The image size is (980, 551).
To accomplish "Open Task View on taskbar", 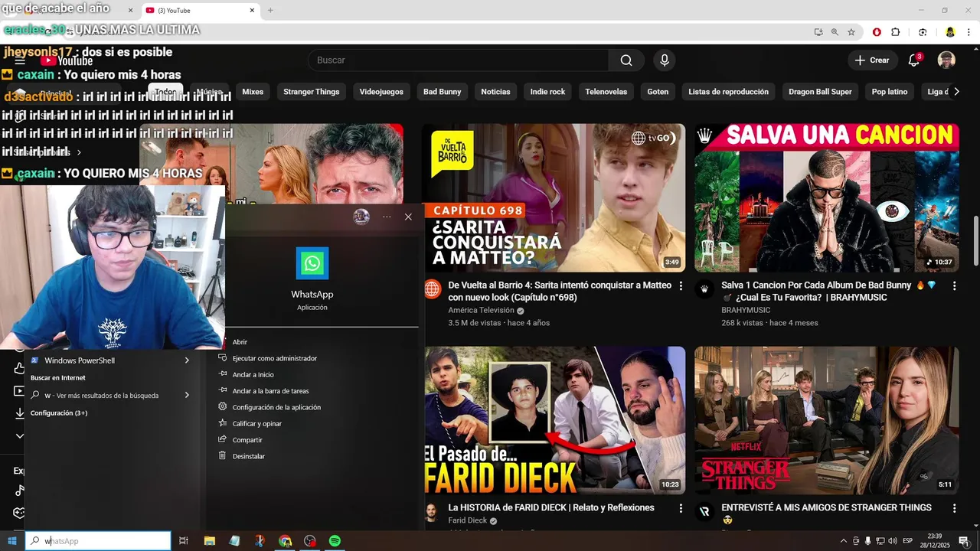I will (x=184, y=541).
